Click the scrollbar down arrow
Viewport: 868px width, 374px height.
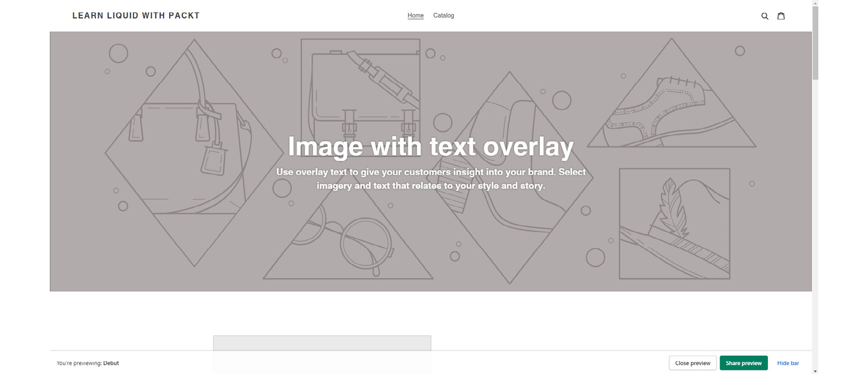(815, 371)
